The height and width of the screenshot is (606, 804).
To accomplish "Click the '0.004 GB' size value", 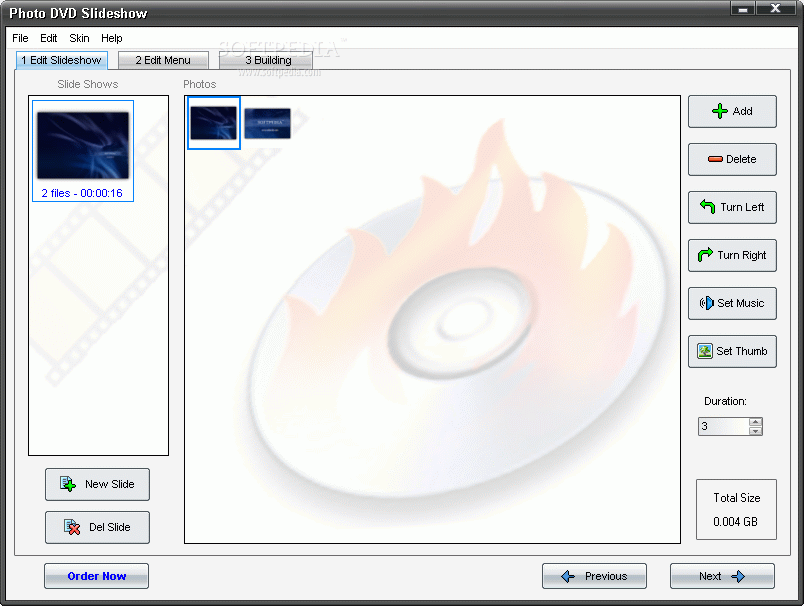I will (x=735, y=521).
